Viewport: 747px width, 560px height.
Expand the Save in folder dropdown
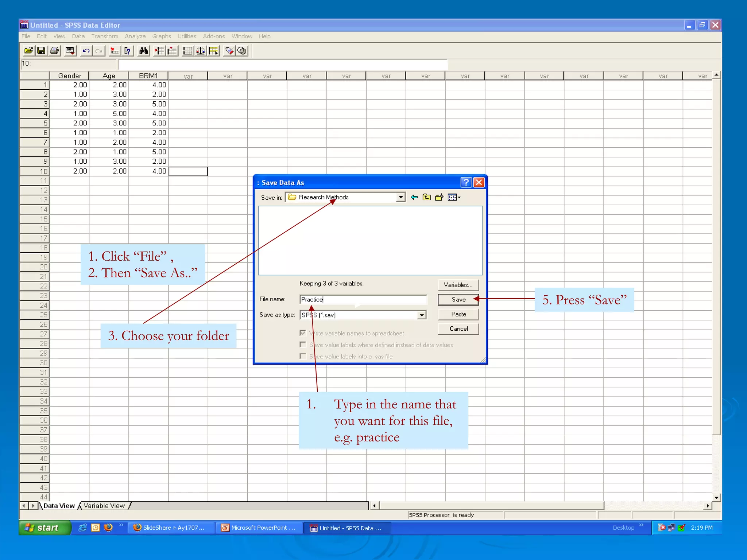pos(400,197)
